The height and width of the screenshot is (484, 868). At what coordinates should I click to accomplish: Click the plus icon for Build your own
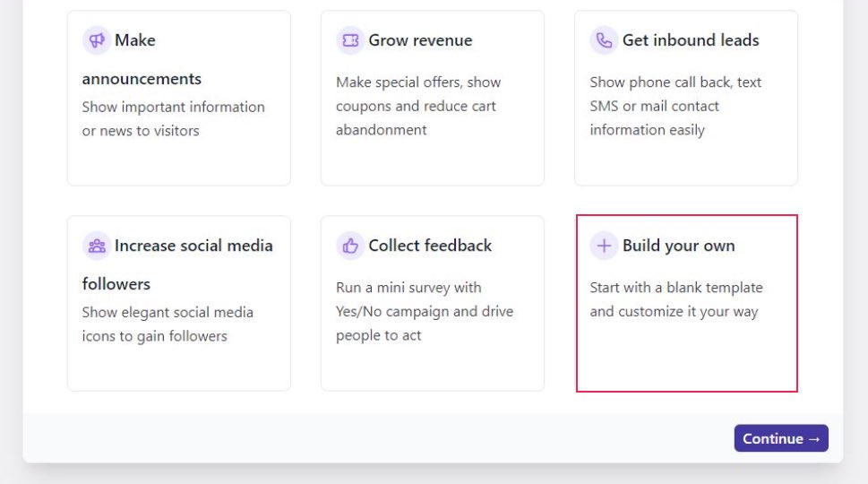604,246
